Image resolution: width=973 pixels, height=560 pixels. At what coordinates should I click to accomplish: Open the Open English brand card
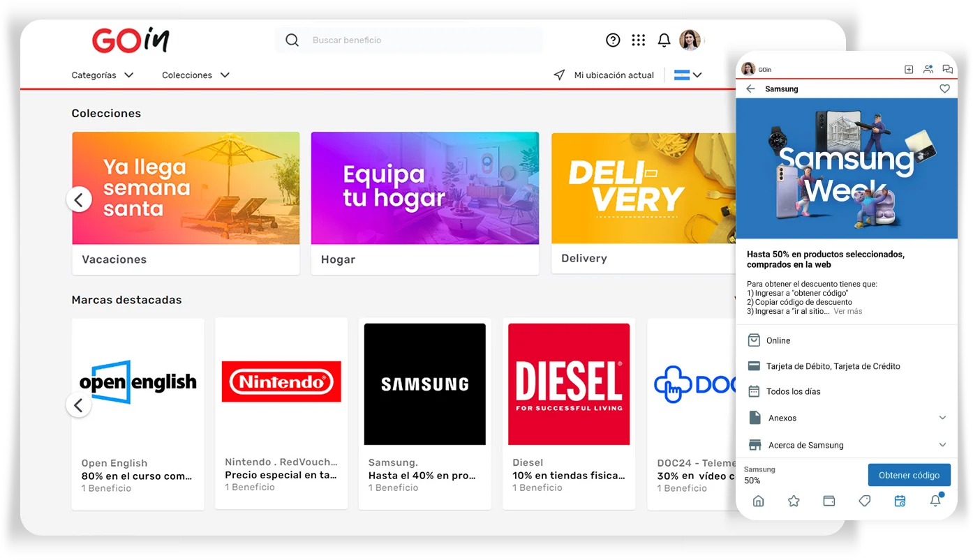(x=138, y=414)
